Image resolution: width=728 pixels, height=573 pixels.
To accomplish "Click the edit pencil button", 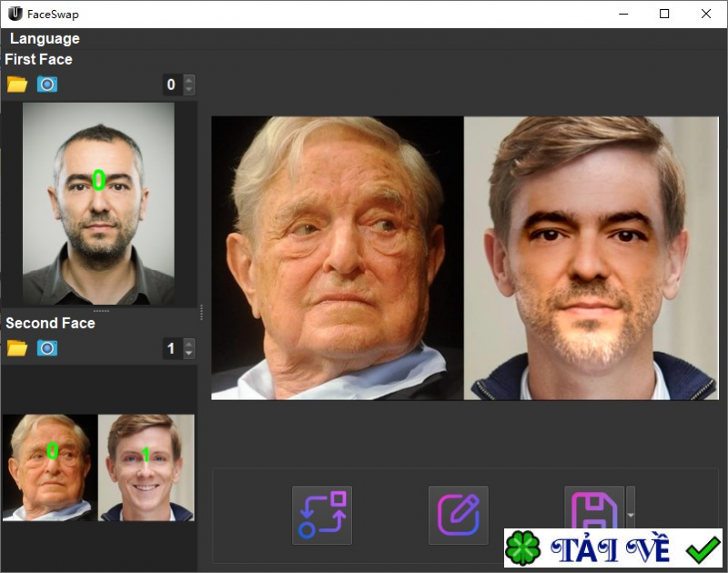I will [459, 515].
